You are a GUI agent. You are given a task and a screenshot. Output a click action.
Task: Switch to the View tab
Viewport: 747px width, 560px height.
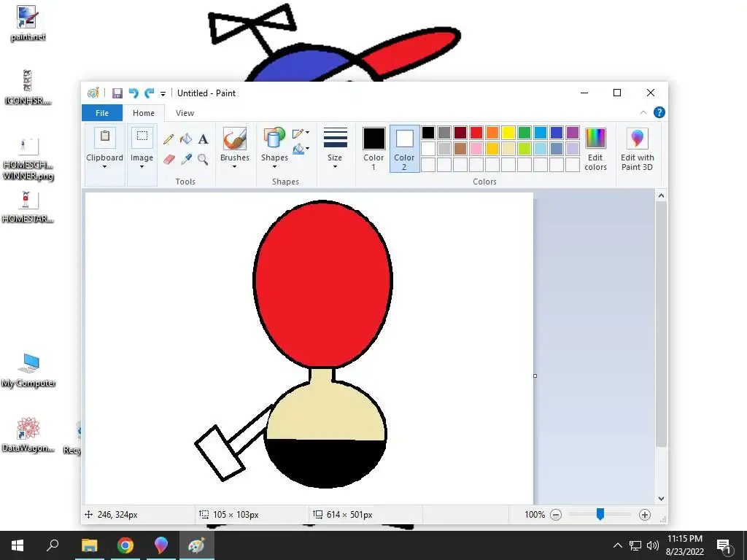[185, 113]
